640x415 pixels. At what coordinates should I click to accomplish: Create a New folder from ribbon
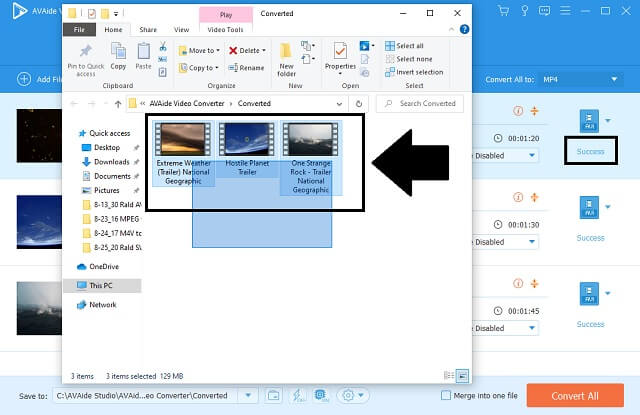tap(286, 60)
